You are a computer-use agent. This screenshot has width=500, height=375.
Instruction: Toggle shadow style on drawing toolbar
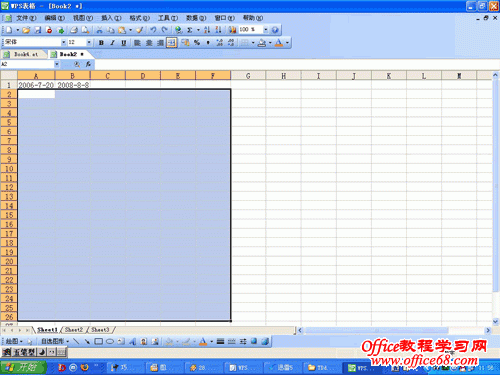tap(254, 341)
